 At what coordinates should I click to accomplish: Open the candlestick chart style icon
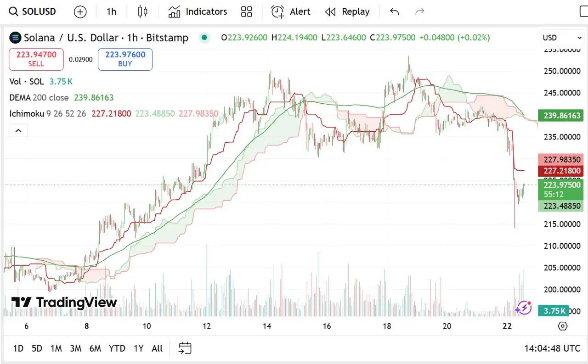[143, 12]
